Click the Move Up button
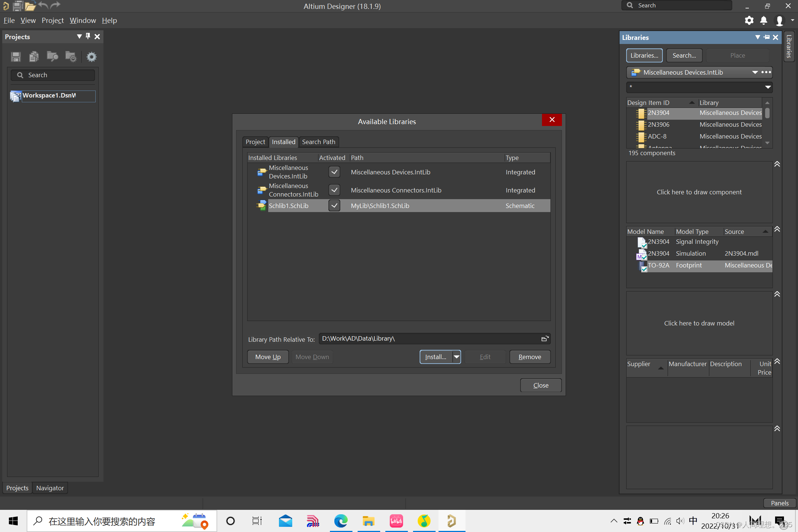 [268, 357]
